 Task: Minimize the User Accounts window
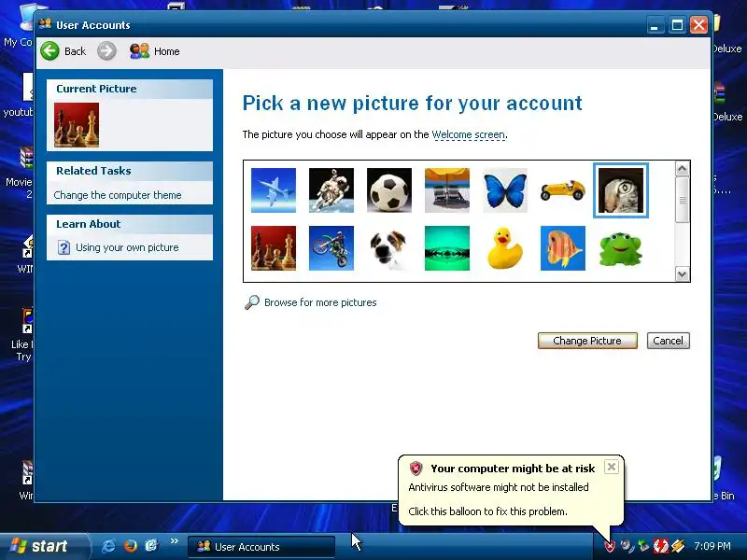[x=655, y=25]
